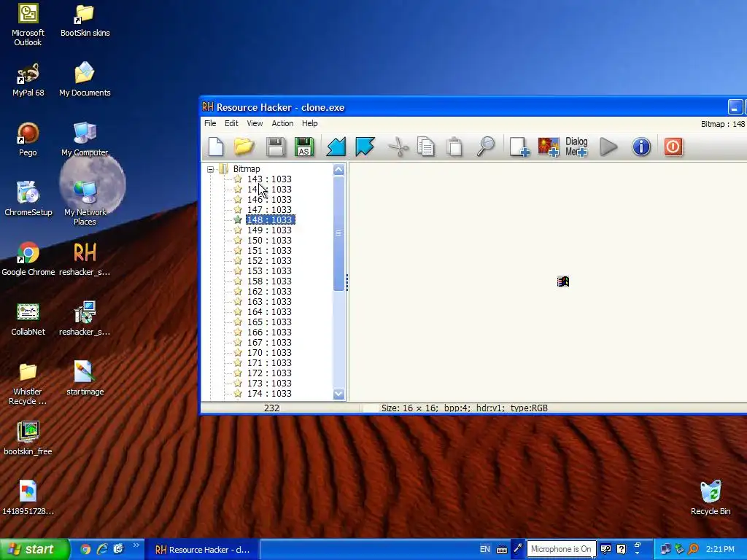
Task: Select bitmap resource 162 : 1033
Action: pos(269,292)
